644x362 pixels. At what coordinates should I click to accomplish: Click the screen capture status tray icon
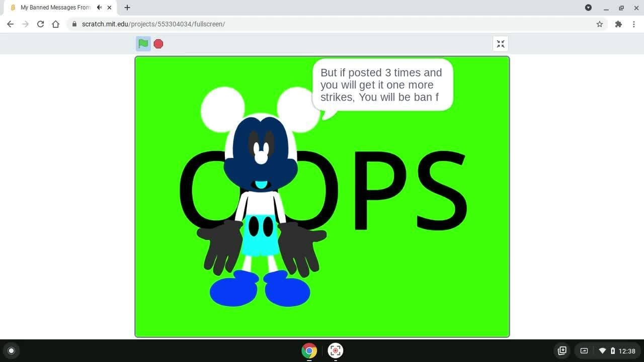[x=584, y=351]
